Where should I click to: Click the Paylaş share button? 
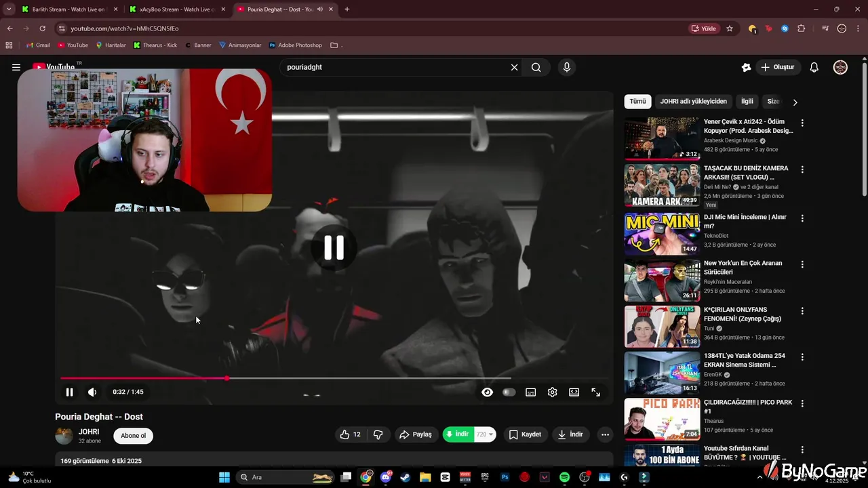point(416,434)
